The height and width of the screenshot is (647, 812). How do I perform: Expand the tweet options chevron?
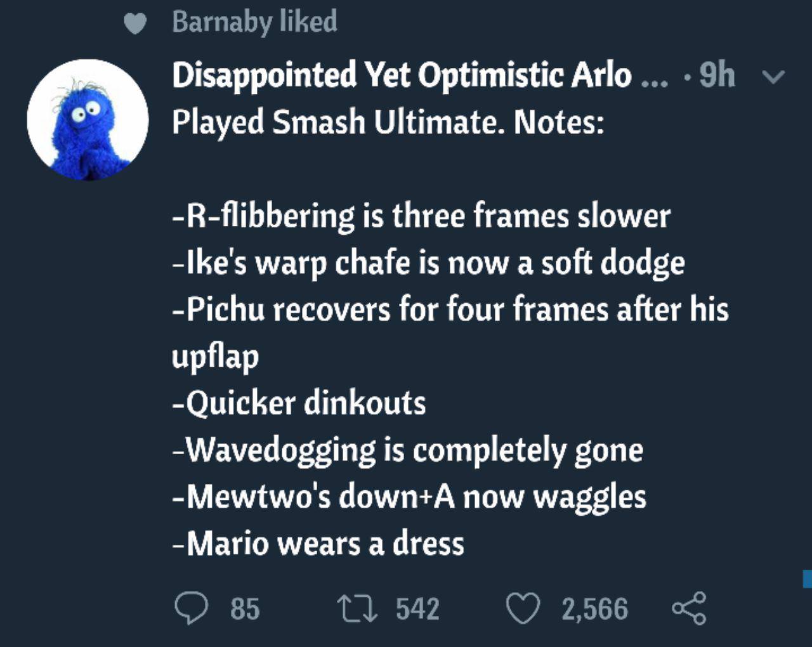pyautogui.click(x=773, y=77)
